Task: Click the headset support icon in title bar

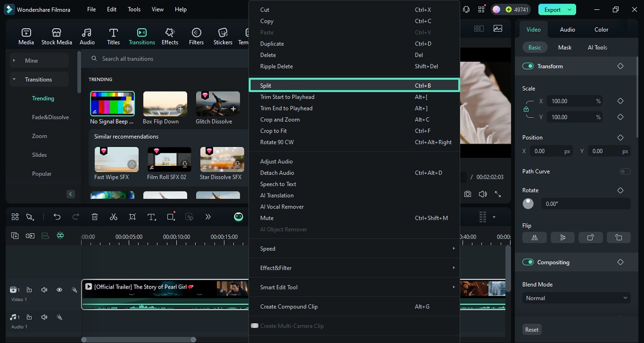Action: click(466, 9)
